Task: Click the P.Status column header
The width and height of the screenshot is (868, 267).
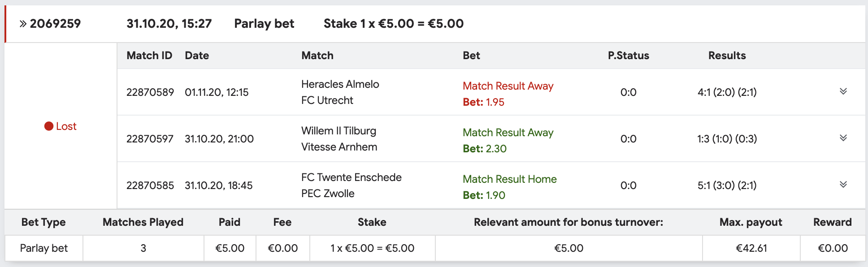Action: (628, 56)
